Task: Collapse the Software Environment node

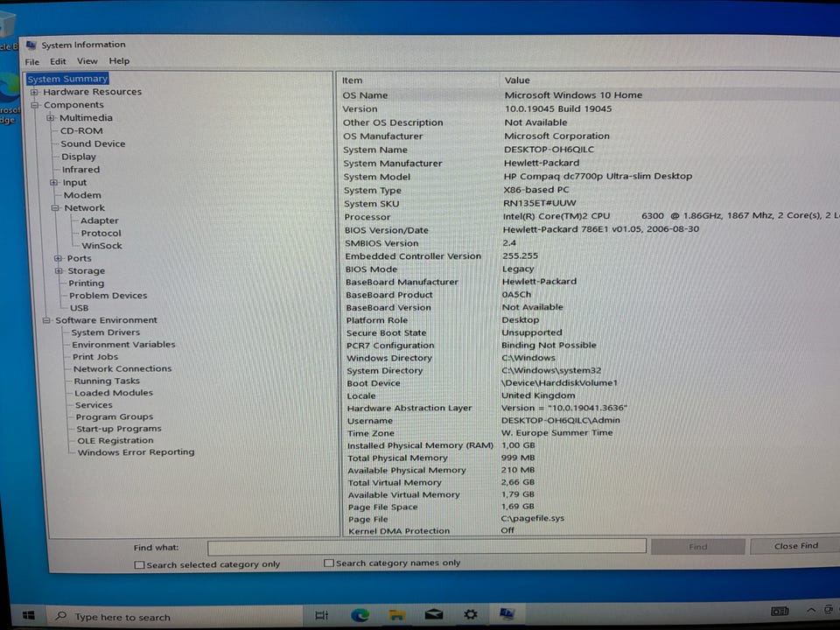Action: (x=46, y=320)
